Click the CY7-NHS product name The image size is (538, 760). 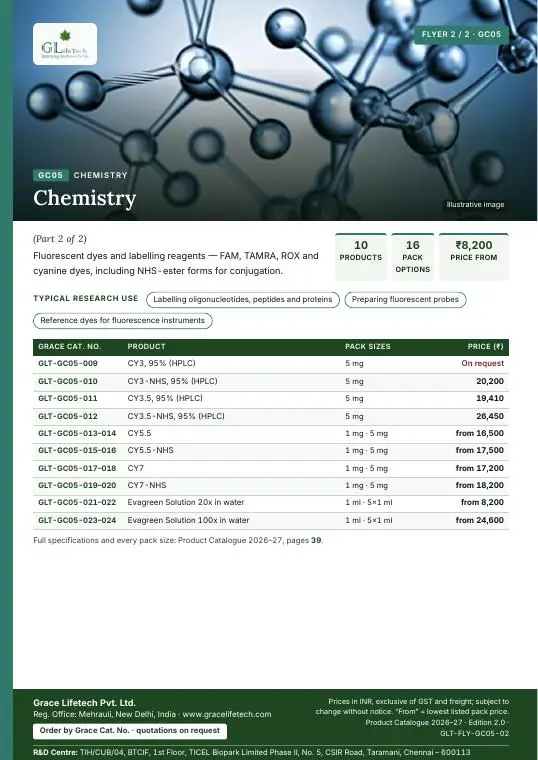point(147,485)
